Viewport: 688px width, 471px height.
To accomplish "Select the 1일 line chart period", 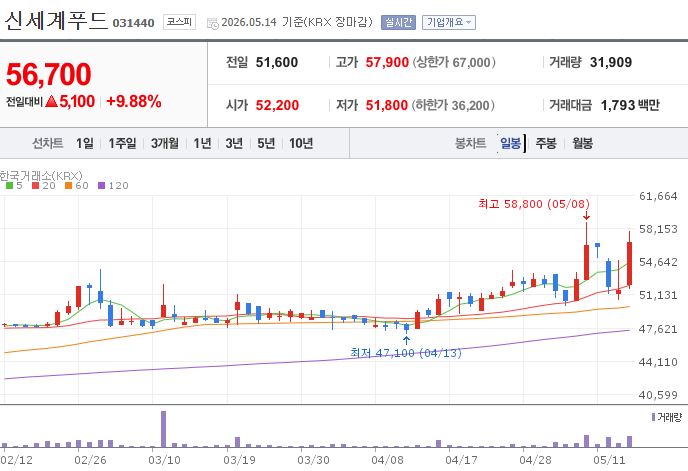I will click(x=85, y=143).
